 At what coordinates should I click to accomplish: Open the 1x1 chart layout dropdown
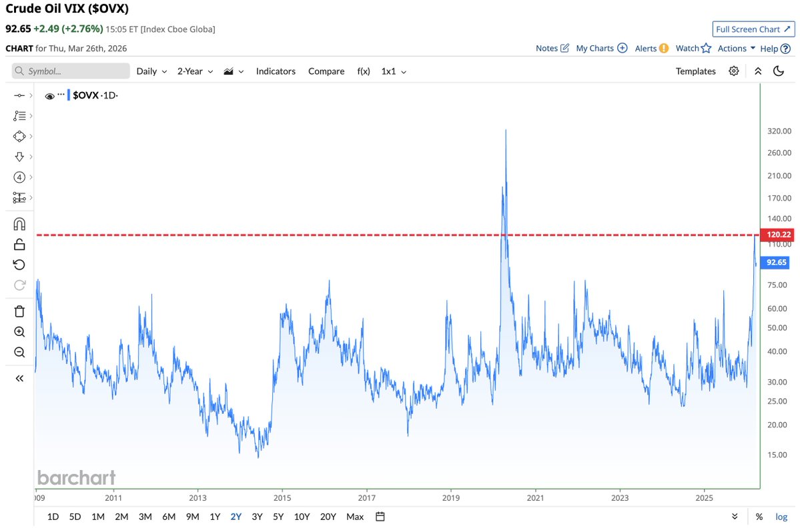[394, 71]
